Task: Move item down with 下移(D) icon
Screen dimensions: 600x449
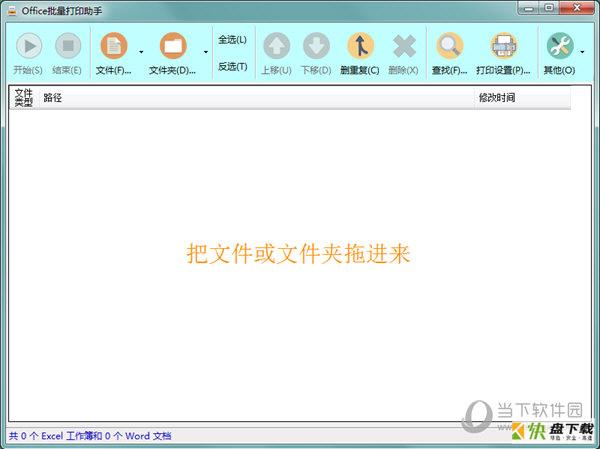Action: pos(316,46)
